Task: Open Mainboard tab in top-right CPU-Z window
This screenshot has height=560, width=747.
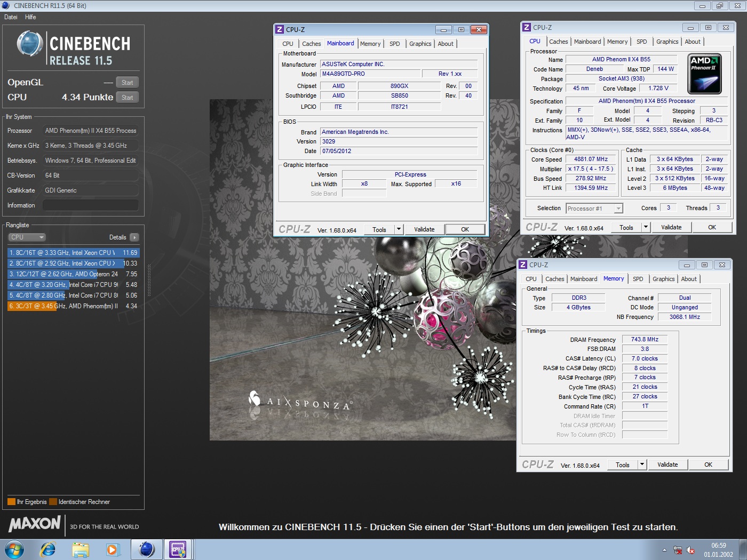Action: [587, 42]
